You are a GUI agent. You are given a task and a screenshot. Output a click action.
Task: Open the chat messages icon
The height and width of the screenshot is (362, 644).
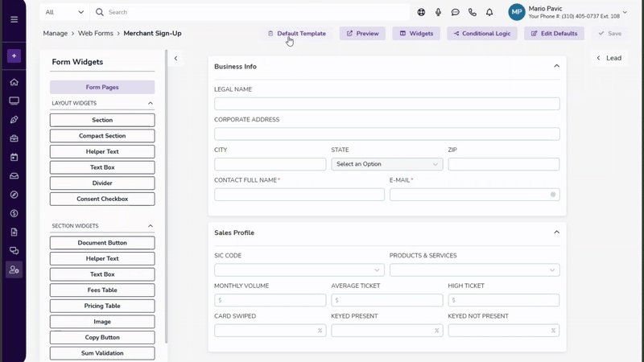coord(455,13)
